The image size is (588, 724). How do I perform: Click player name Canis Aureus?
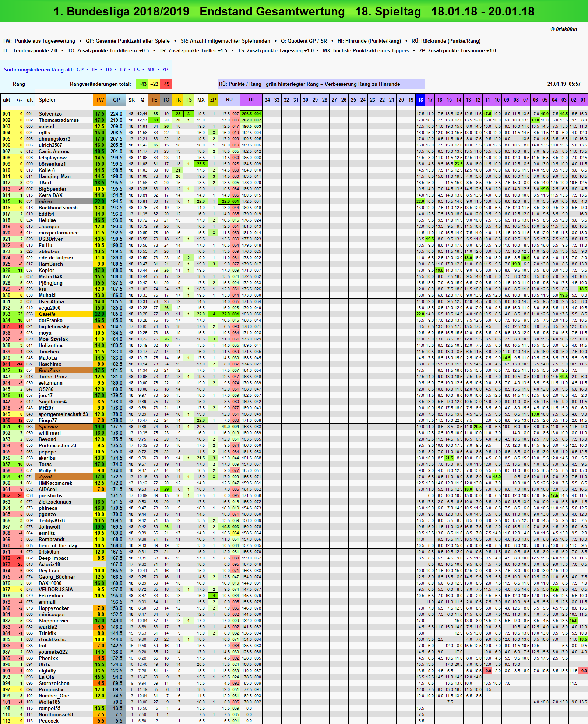click(54, 151)
